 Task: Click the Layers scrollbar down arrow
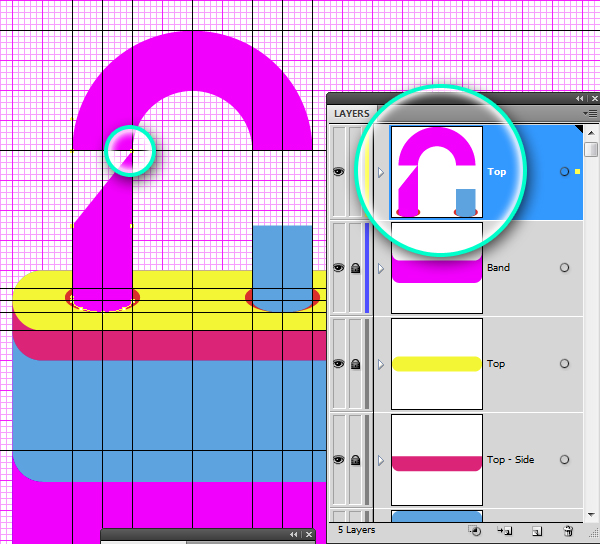pos(591,515)
